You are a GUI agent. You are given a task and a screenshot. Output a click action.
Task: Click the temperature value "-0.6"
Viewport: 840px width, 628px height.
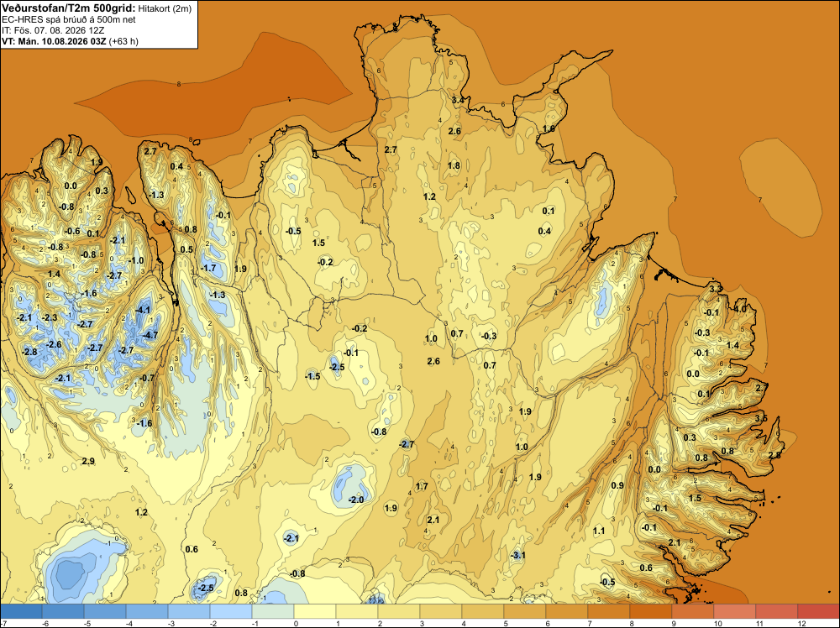tap(72, 231)
